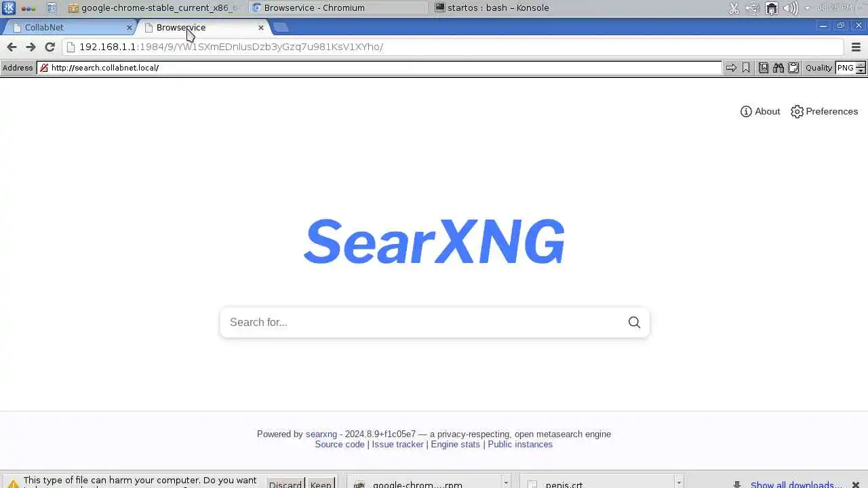This screenshot has width=868, height=488.
Task: Open the KDE application launcher
Action: [9, 8]
